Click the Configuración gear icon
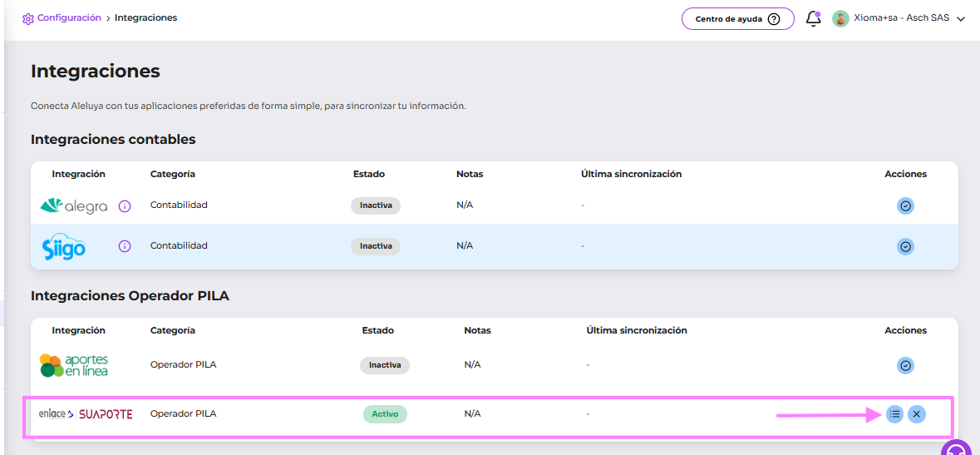This screenshot has height=455, width=980. click(28, 18)
